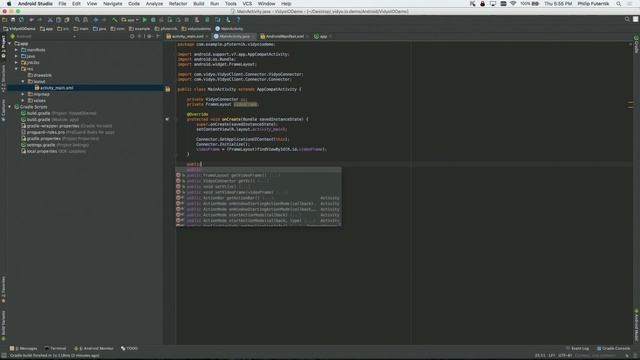Debug app with the bug icon
The height and width of the screenshot is (360, 640).
click(153, 20)
